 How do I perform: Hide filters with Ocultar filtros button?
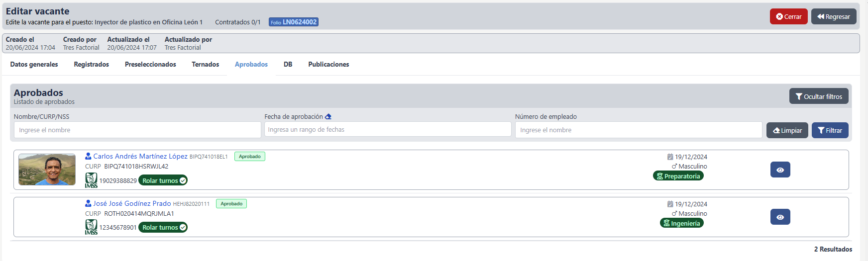(819, 96)
